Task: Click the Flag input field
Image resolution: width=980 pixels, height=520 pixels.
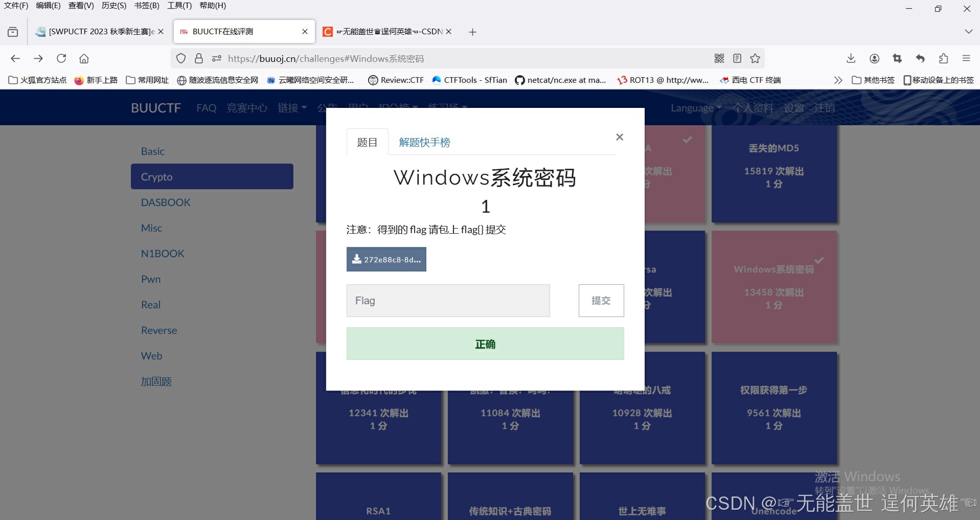Action: click(x=448, y=301)
